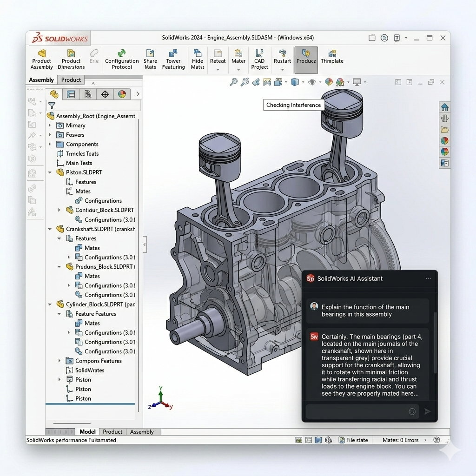Image resolution: width=476 pixels, height=476 pixels.
Task: Click Home icon in right task pane
Action: [x=445, y=107]
